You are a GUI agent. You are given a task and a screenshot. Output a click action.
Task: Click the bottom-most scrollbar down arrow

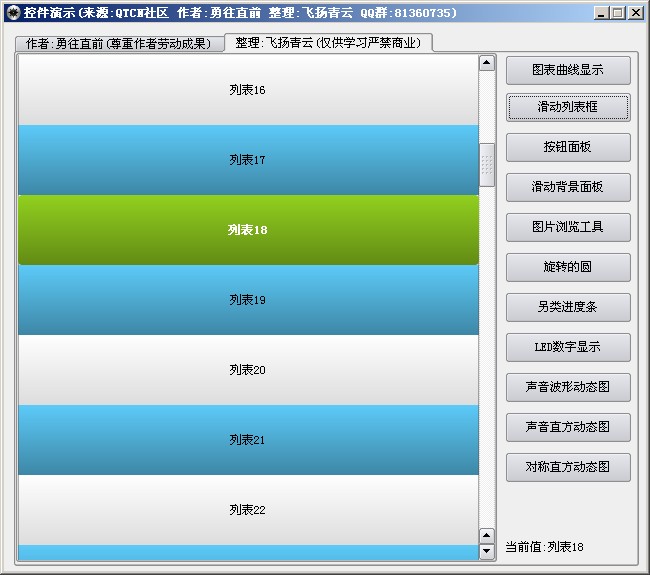click(487, 552)
